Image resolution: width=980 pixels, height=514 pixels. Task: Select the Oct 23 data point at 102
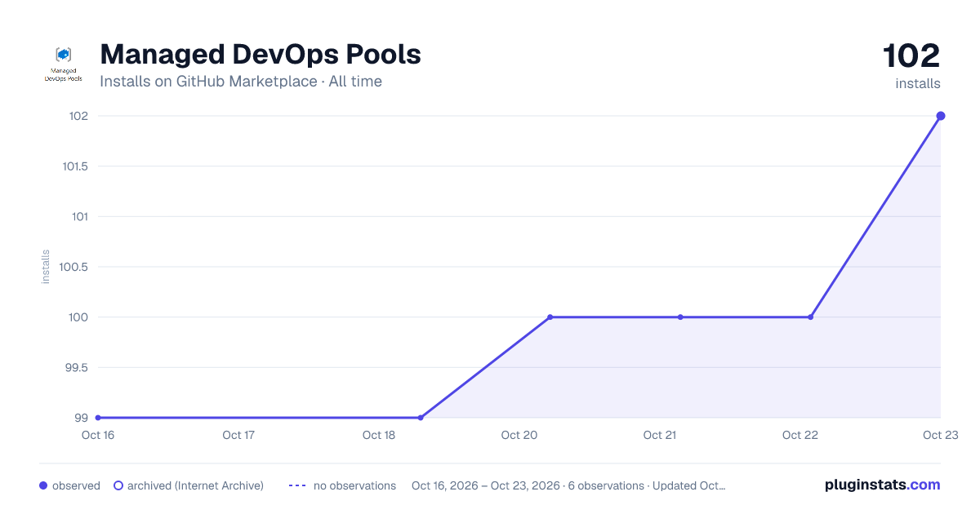pos(941,116)
